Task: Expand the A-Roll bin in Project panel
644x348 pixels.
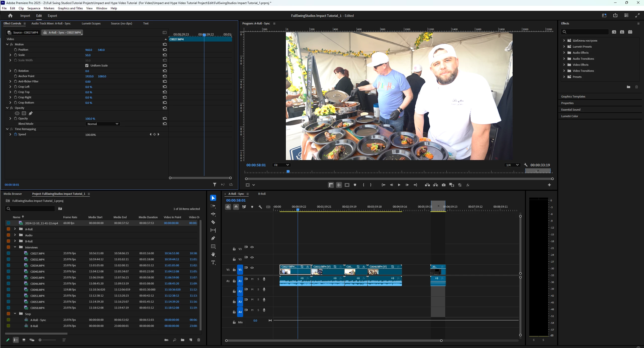Action: pyautogui.click(x=15, y=229)
